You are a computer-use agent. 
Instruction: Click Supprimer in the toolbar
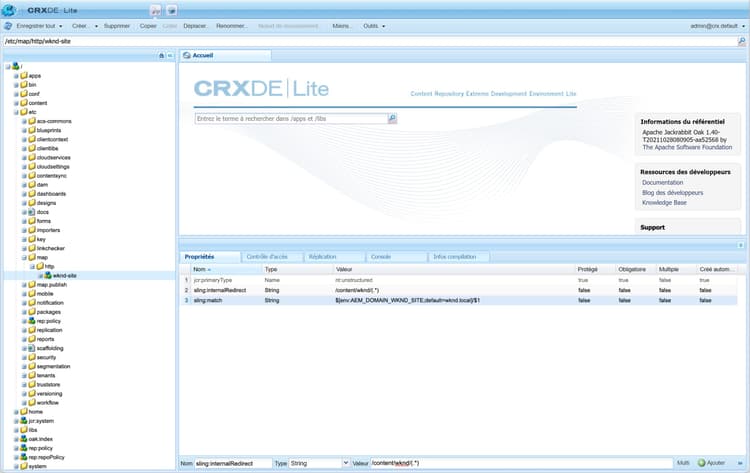click(117, 26)
